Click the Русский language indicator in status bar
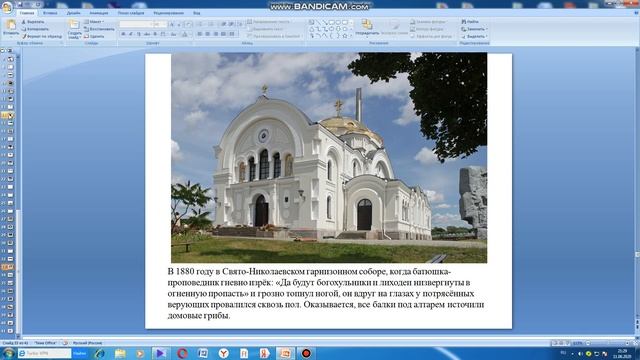Image resolution: width=640 pixels, height=360 pixels. pos(87,343)
